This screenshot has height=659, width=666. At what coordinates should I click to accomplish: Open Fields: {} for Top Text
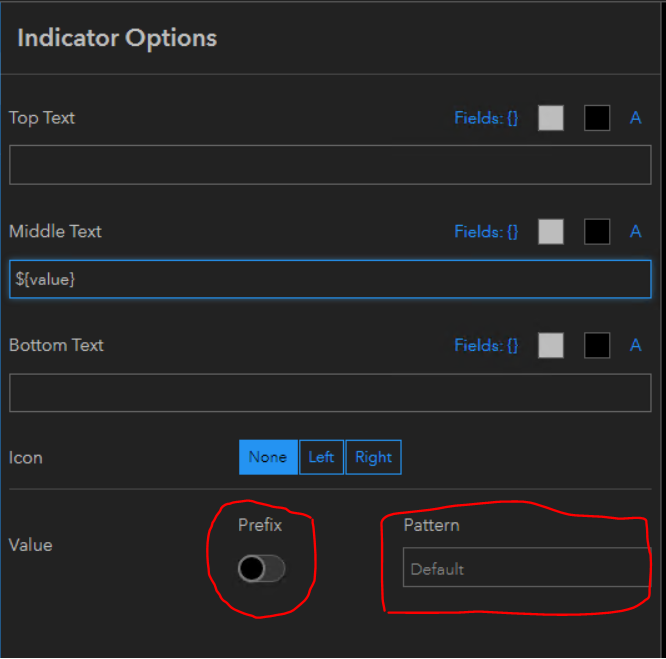point(486,118)
